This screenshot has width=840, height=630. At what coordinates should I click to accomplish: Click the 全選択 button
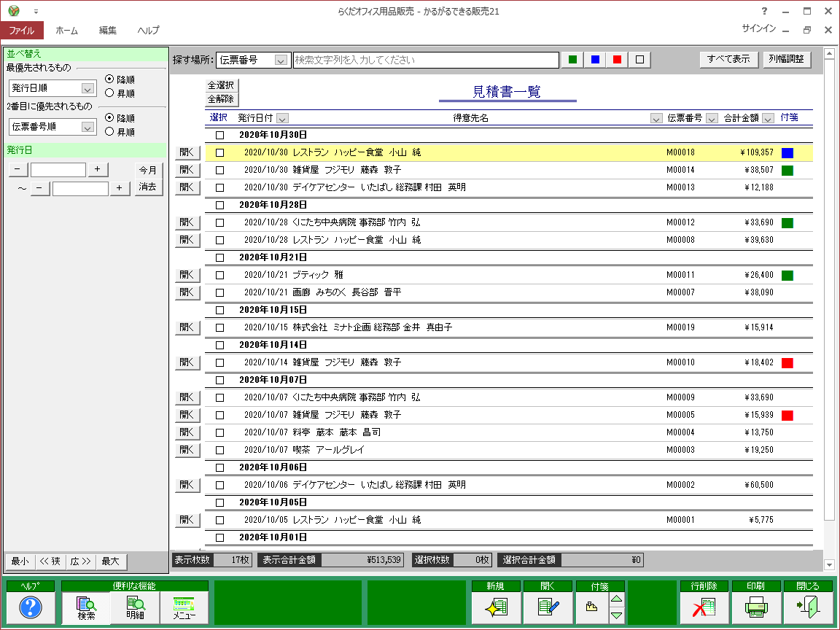(221, 86)
